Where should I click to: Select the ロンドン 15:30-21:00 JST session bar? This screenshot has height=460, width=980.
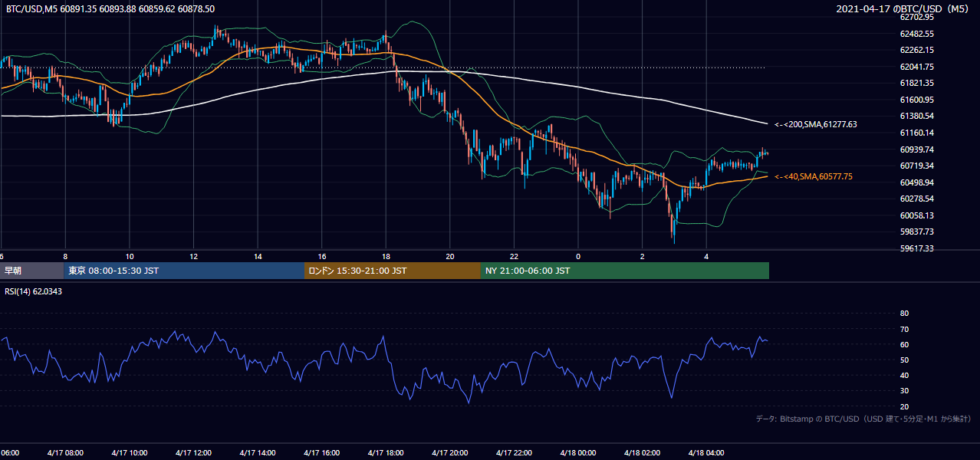click(x=393, y=271)
